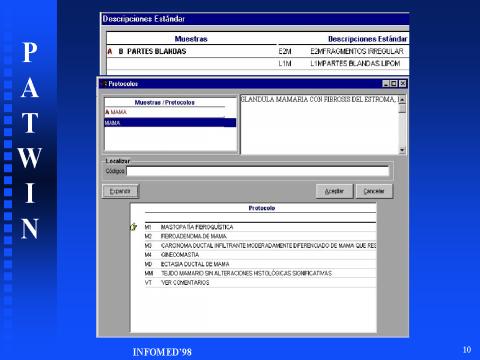Click the text scrollbar down arrow
This screenshot has width=480, height=360.
point(402,150)
